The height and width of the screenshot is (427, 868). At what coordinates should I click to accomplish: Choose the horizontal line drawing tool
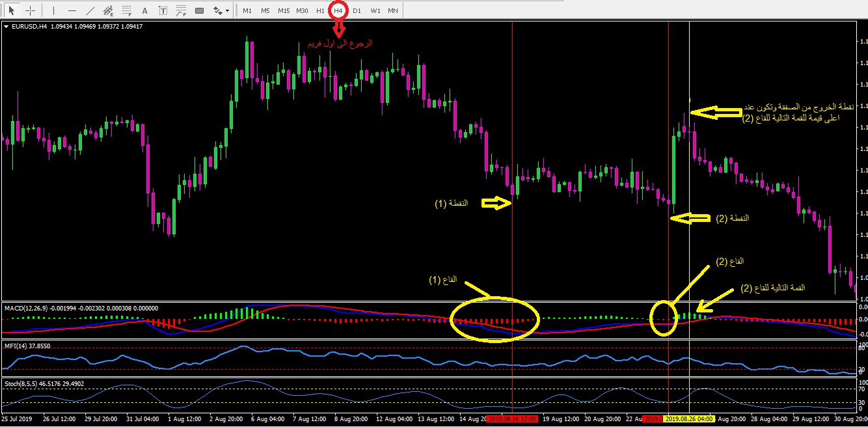tap(72, 10)
